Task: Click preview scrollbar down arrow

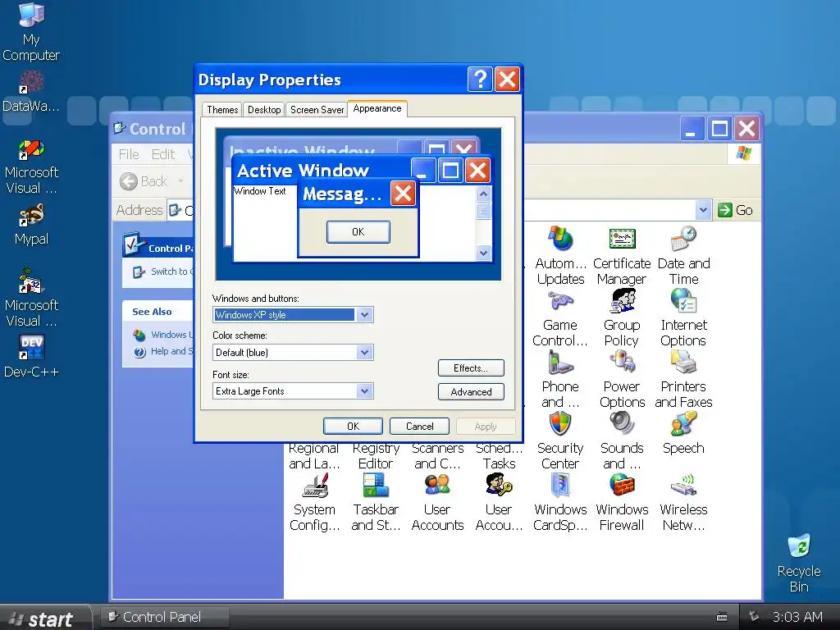Action: [483, 253]
